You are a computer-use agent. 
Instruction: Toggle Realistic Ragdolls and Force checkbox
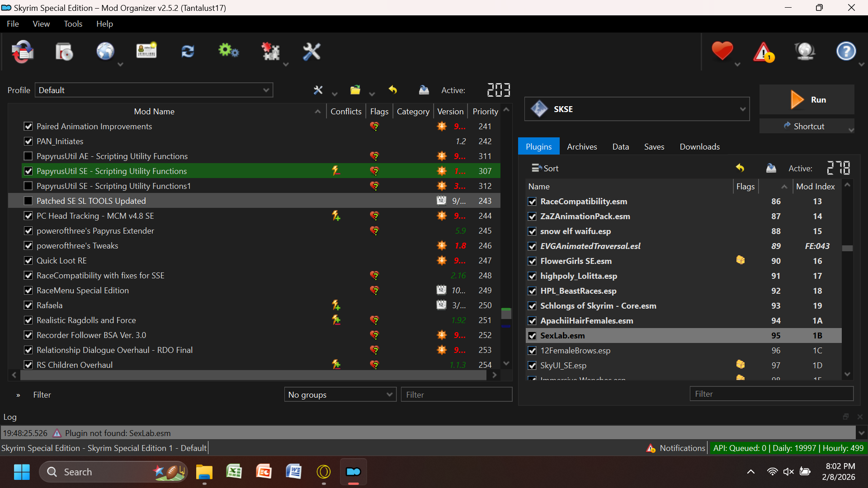click(28, 320)
